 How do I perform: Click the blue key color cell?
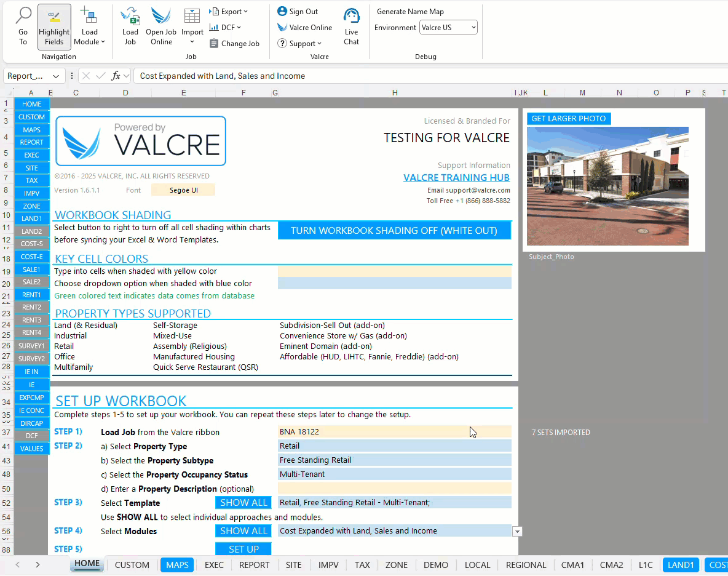tap(395, 283)
